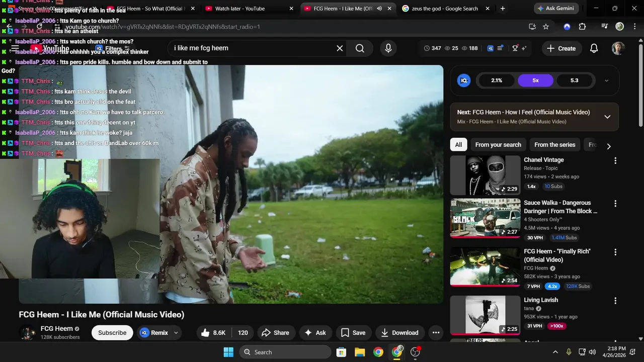Screen dimensions: 644x362
Task: Close the Watch later - YouTube tab
Action: point(291,9)
